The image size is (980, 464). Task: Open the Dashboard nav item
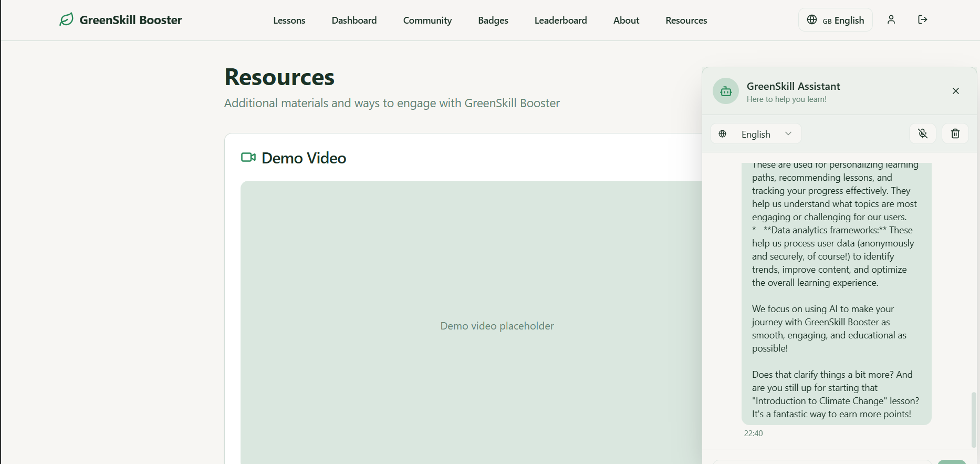(x=354, y=20)
